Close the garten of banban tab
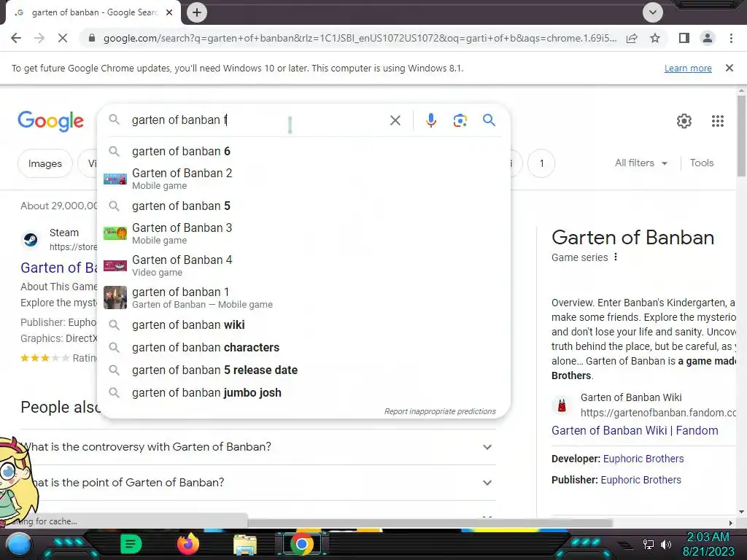 169,12
